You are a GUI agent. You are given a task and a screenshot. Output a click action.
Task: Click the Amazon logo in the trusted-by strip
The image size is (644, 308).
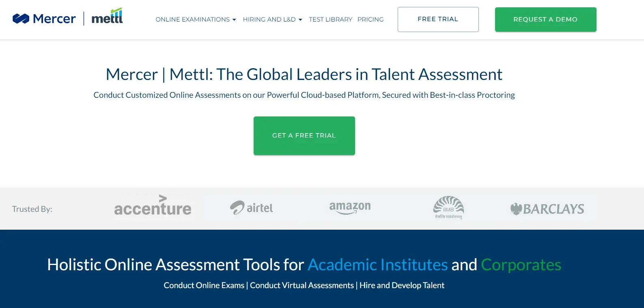350,208
